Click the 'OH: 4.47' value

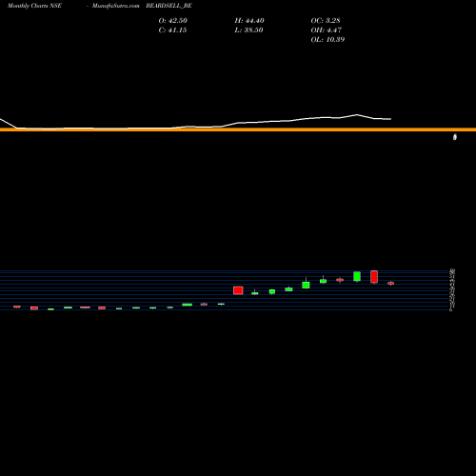pos(327,30)
